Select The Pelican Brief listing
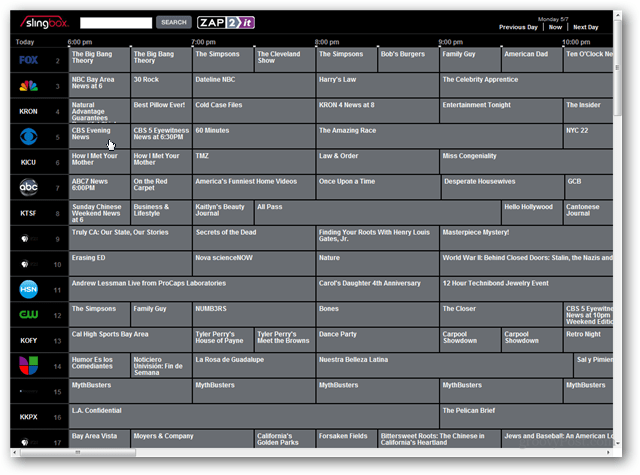 click(526, 417)
